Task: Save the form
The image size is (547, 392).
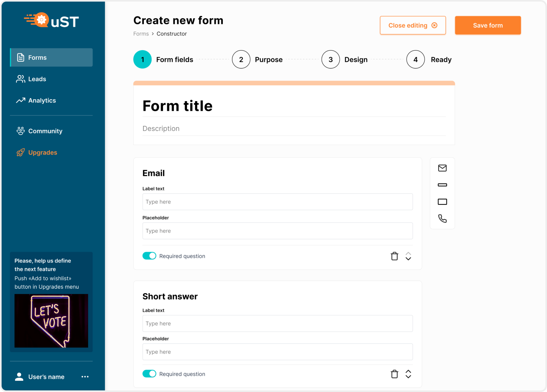Action: tap(488, 25)
